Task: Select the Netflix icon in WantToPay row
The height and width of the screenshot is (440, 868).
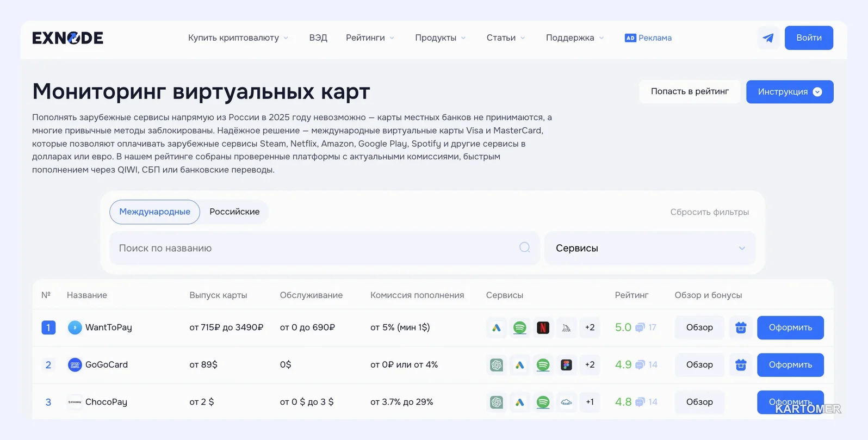Action: [x=543, y=327]
